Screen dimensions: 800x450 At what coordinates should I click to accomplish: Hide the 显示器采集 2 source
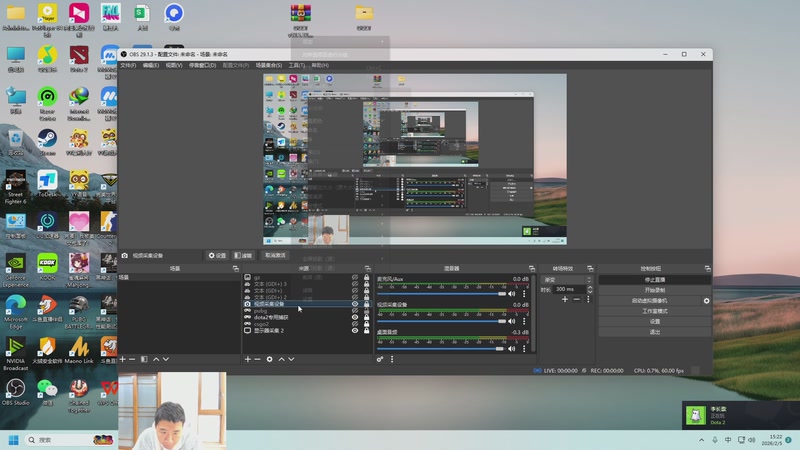(355, 331)
